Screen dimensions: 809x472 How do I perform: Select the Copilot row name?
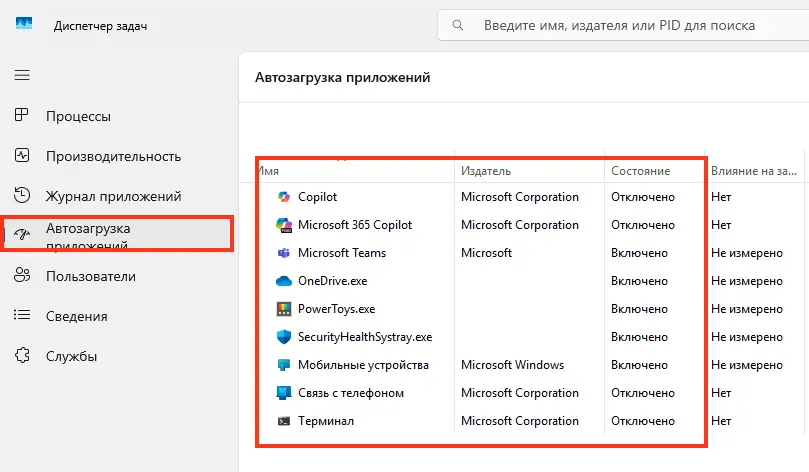tap(317, 197)
